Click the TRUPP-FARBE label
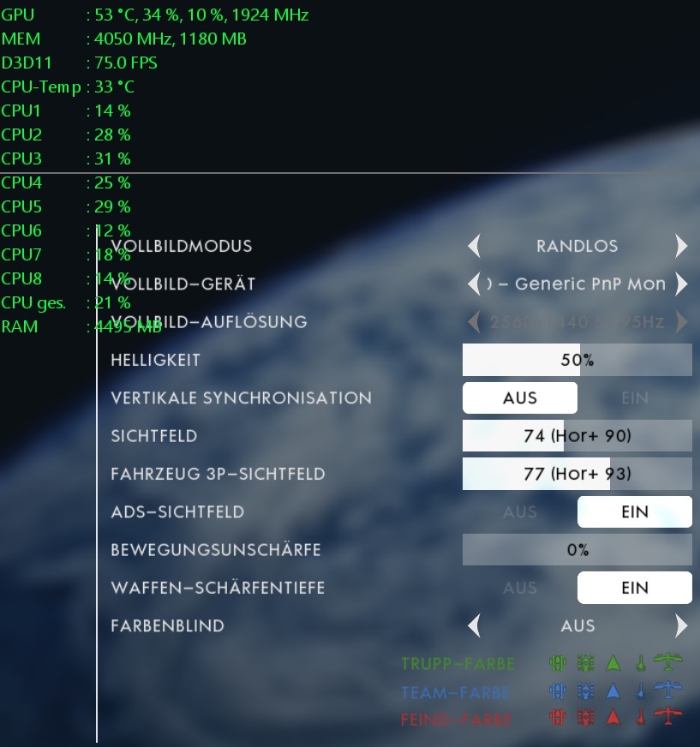 click(458, 664)
